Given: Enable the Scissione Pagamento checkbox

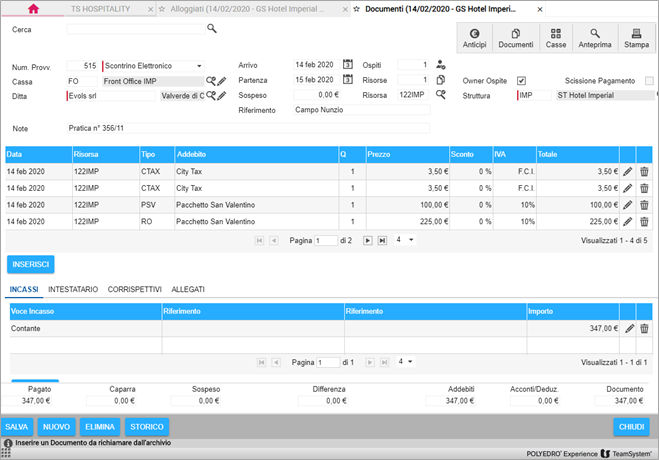Looking at the screenshot, I should coord(649,81).
